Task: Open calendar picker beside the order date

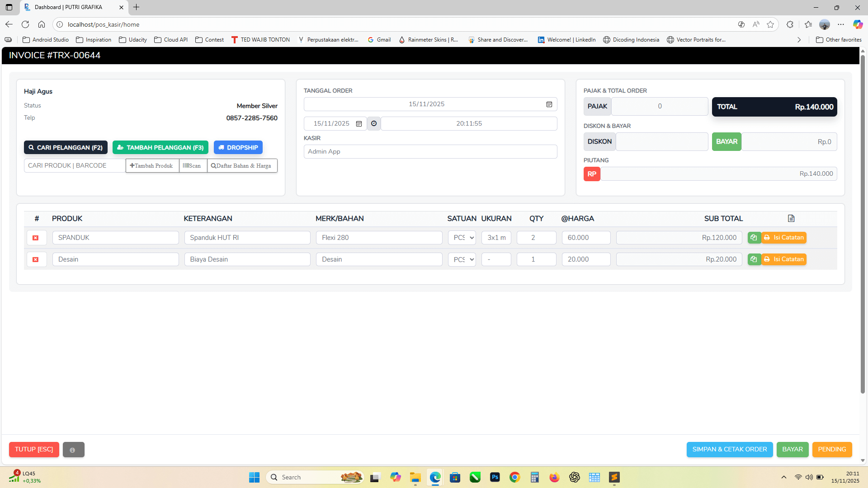Action: pyautogui.click(x=549, y=104)
